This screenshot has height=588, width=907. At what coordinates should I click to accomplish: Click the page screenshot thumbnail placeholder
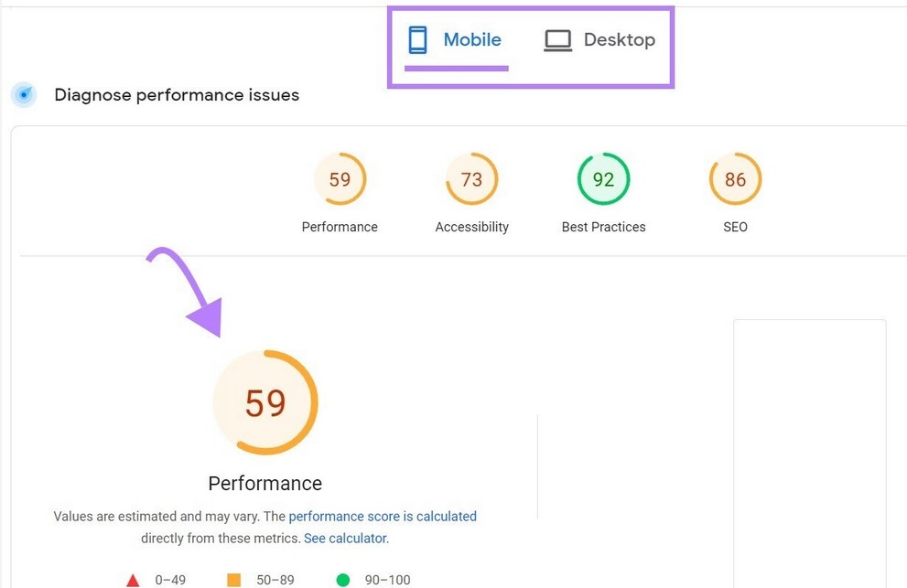809,453
